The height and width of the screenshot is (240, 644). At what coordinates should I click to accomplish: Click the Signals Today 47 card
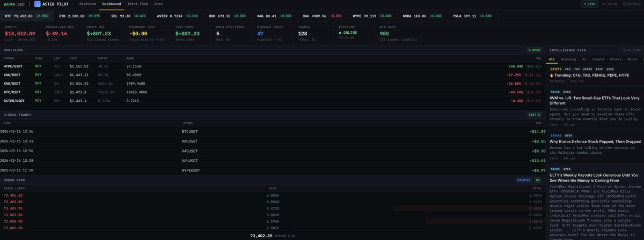click(x=273, y=33)
